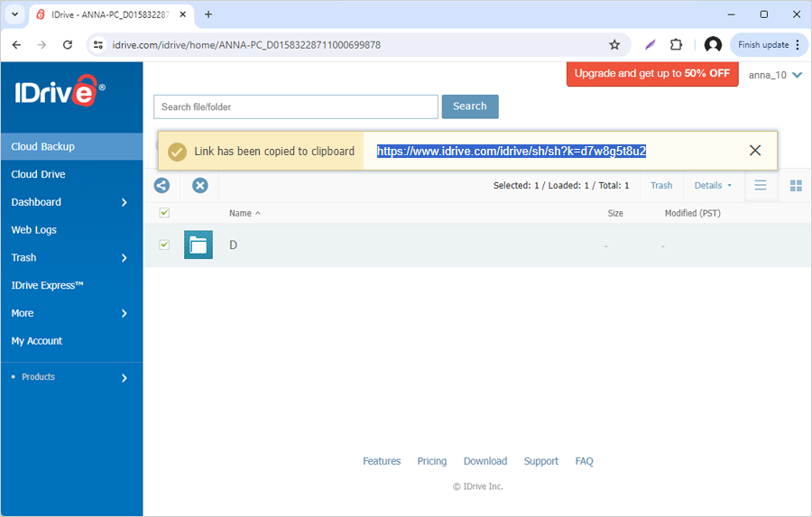Click the delete (X circle) toolbar icon
Image resolution: width=812 pixels, height=517 pixels.
[x=200, y=186]
